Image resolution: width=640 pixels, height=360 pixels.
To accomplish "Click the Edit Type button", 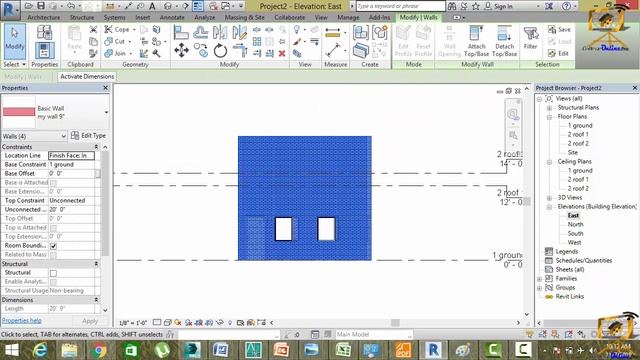I will pos(89,136).
